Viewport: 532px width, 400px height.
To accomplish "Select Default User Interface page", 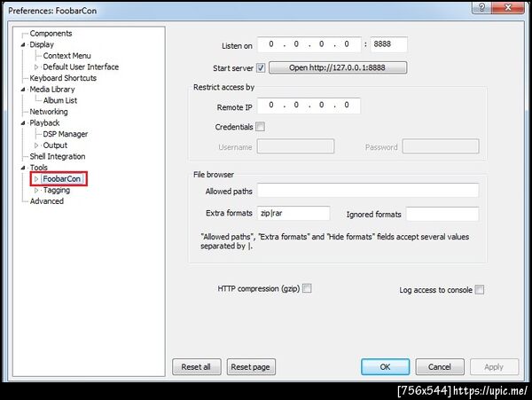I will 81,67.
